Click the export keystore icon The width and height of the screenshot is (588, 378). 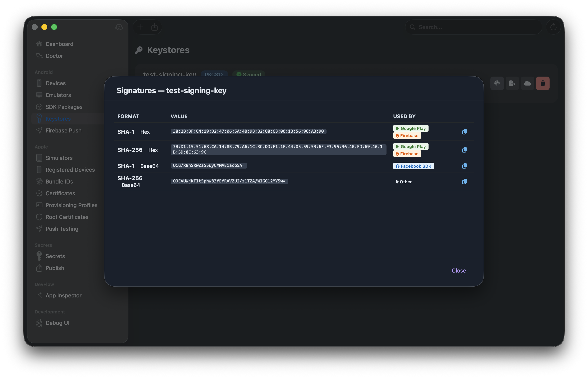pos(512,84)
